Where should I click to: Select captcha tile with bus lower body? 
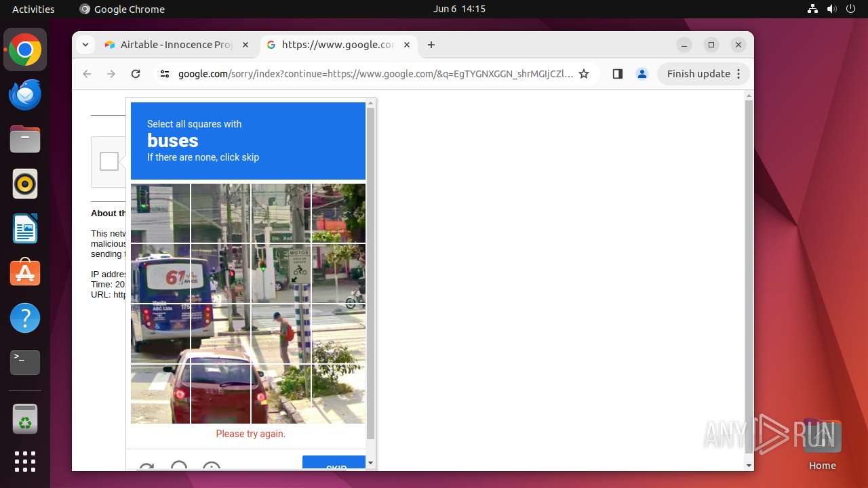tap(161, 334)
